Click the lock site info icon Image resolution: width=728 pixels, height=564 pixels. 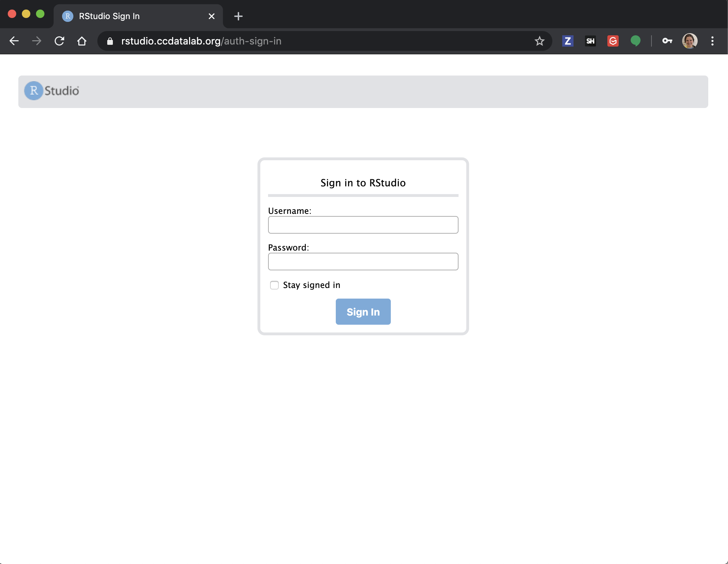click(110, 41)
